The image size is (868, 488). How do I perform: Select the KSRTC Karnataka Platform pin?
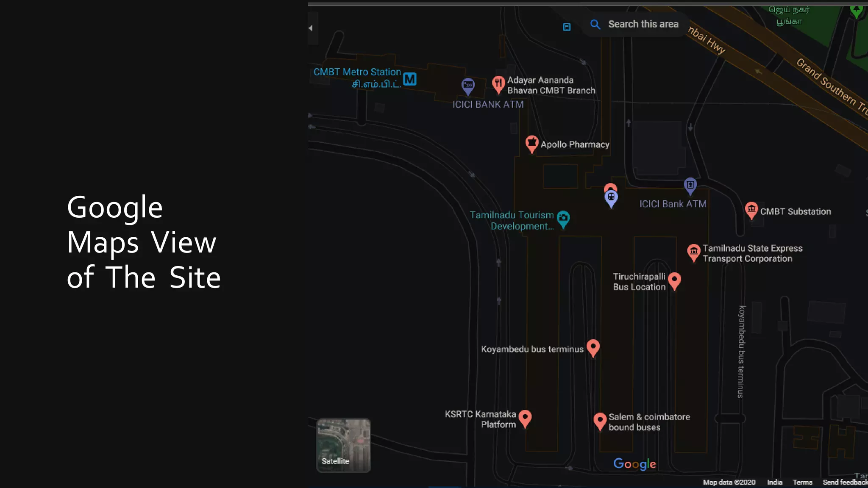pyautogui.click(x=525, y=418)
